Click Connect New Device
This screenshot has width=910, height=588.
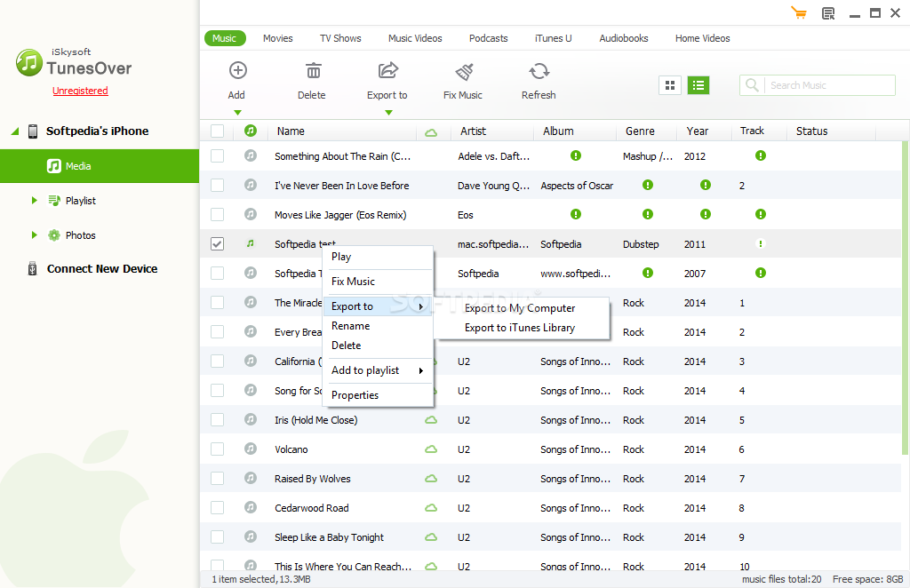pos(102,268)
